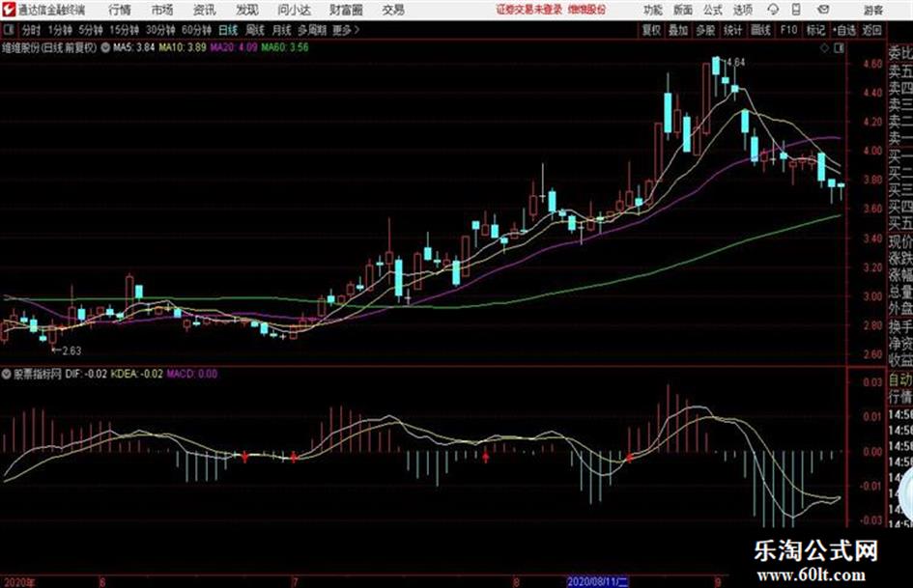Image resolution: width=913 pixels, height=588 pixels.
Task: Click the MACD: 0.00 indicator value
Action: [192, 374]
